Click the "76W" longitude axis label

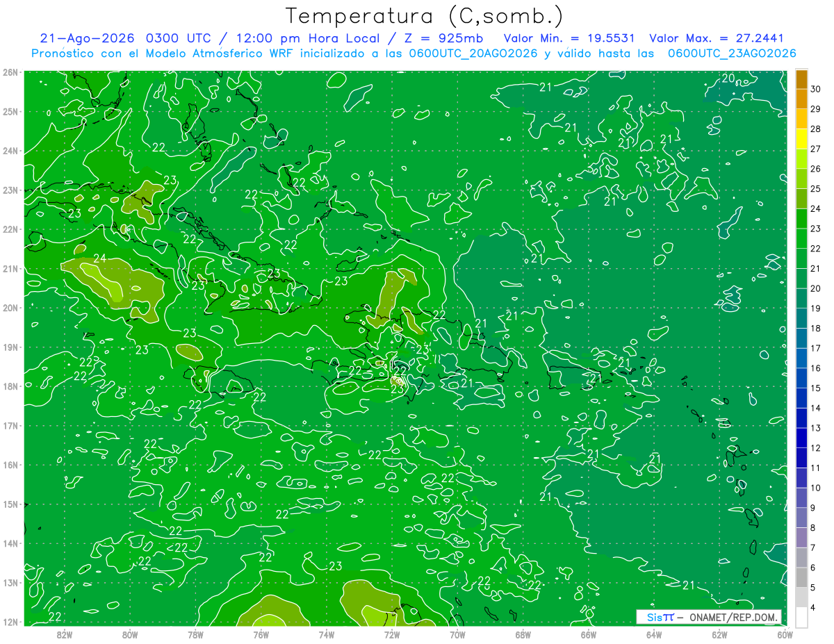point(261,634)
